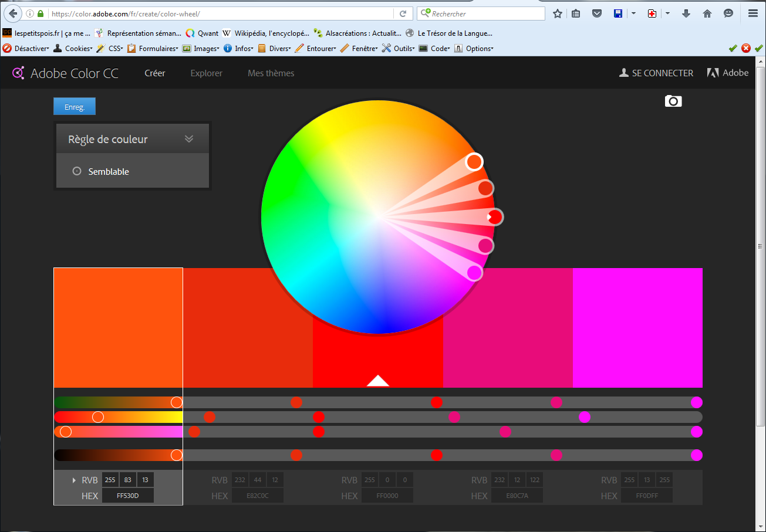Select the magenta color swatch
The image size is (766, 532).
coord(637,327)
